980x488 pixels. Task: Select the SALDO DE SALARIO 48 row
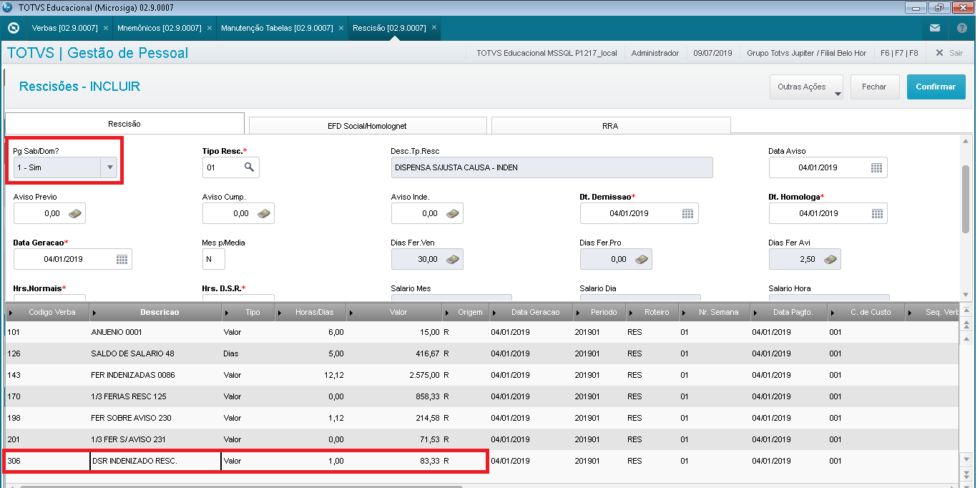click(x=482, y=353)
